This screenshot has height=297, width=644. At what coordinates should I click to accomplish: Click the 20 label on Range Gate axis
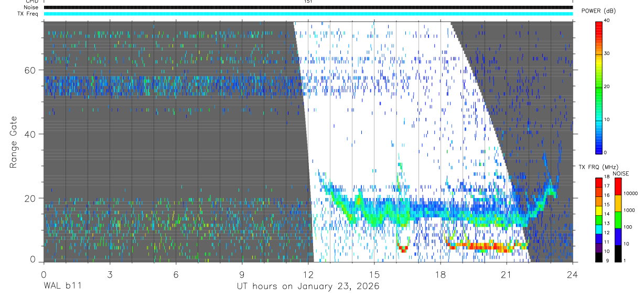(30, 198)
